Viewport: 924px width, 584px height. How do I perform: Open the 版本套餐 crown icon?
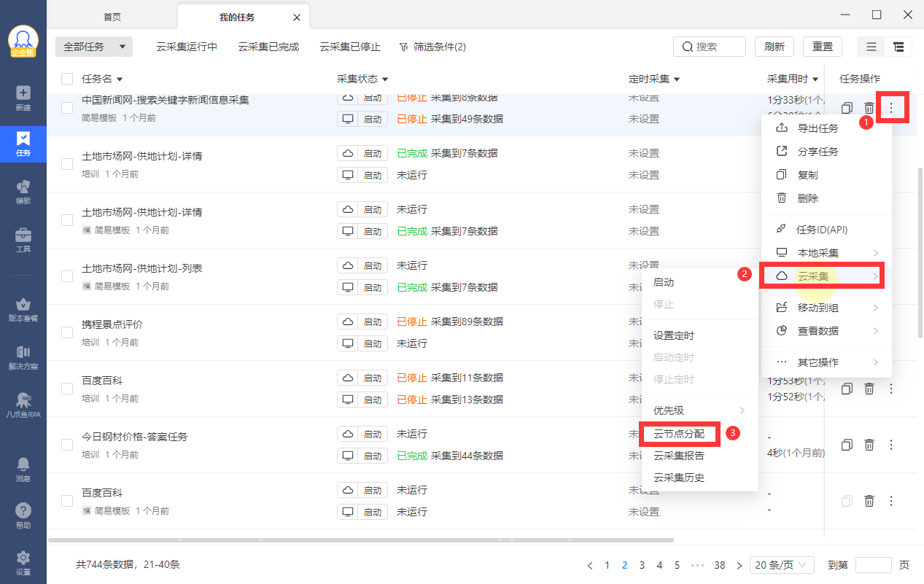[23, 310]
